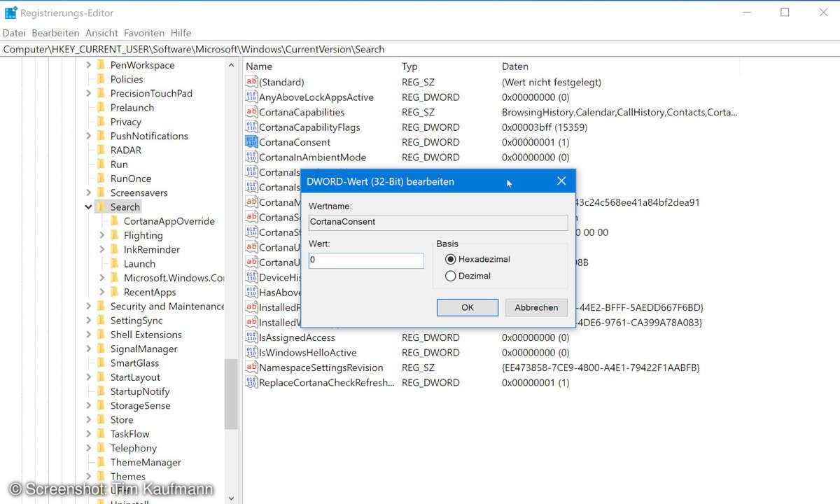Open the Favoriten menu
840x504 pixels.
click(x=144, y=33)
